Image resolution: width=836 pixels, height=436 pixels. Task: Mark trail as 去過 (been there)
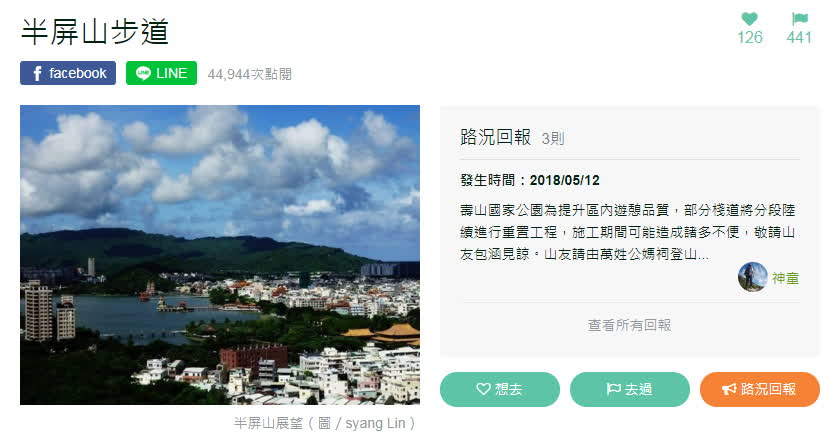[630, 389]
